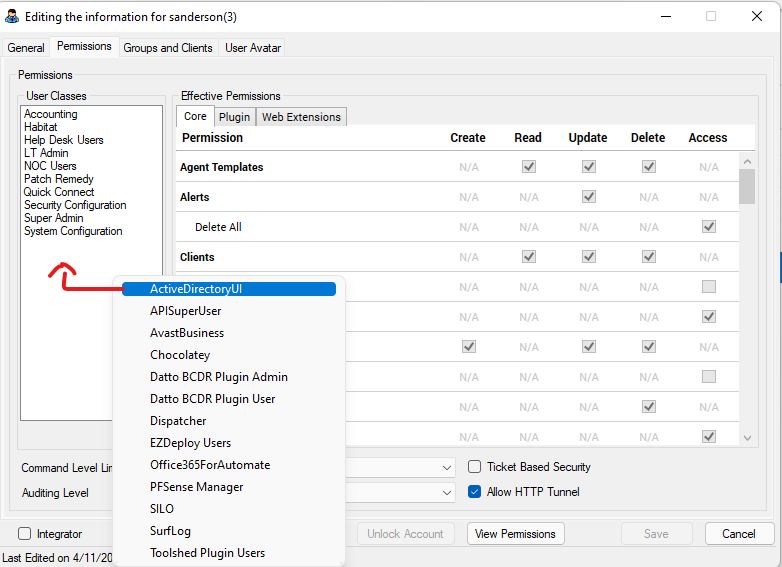Uncheck Allow HTTP Tunnel
Viewport: 782px width, 567px height.
[475, 492]
